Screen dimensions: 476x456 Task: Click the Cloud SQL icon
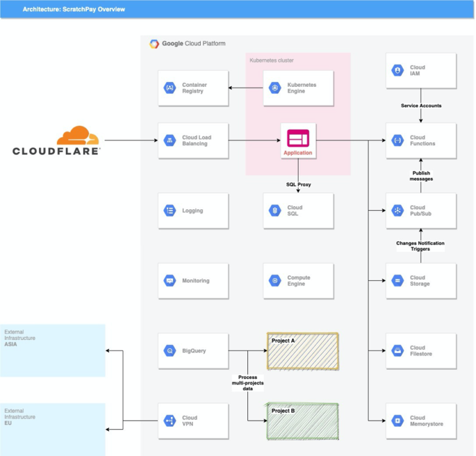coord(275,210)
